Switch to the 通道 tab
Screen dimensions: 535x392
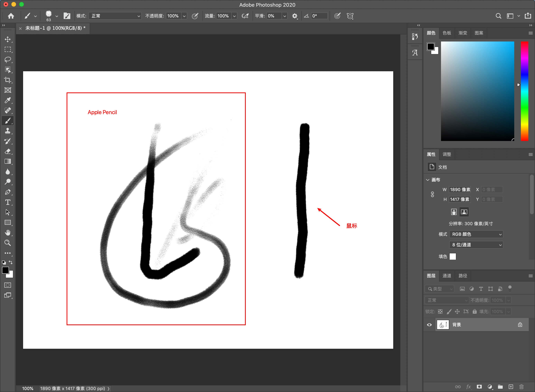pos(447,276)
